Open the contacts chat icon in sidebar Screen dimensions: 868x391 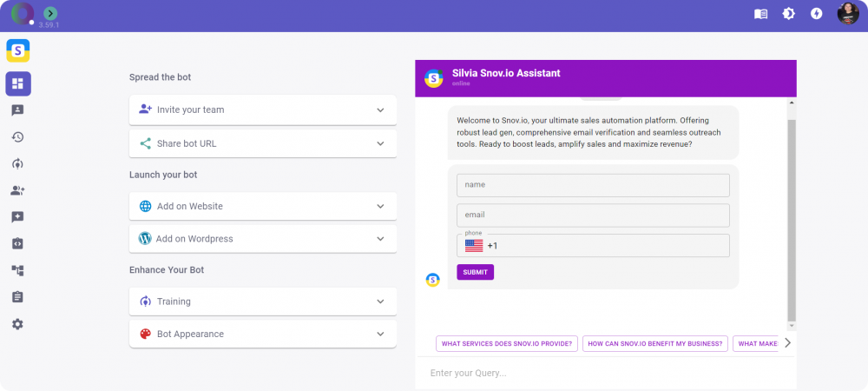(x=17, y=110)
